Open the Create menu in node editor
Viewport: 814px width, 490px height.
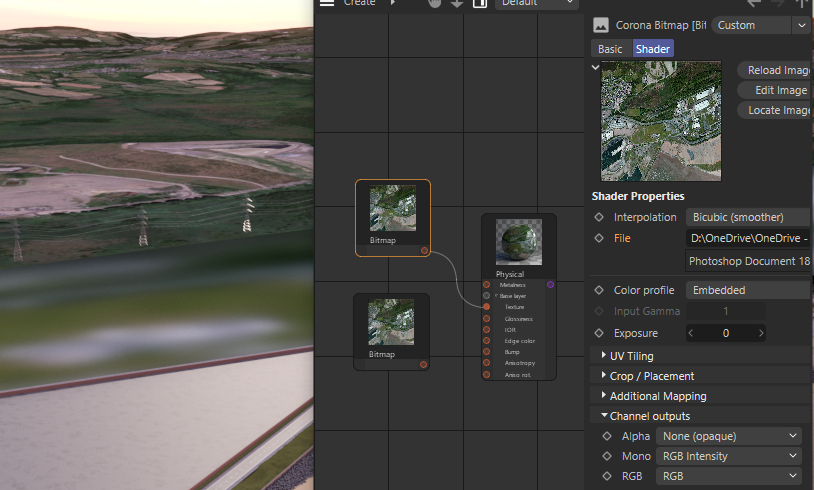point(359,3)
